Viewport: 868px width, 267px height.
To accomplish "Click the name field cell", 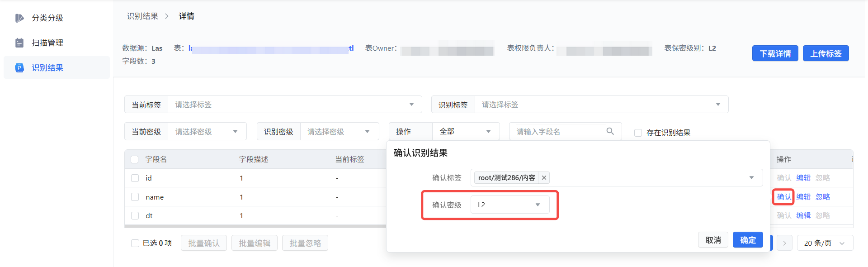I will 155,197.
